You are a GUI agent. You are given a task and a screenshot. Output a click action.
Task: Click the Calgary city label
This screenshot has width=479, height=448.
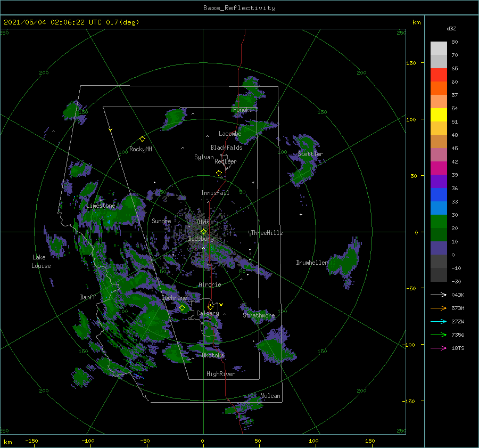tap(208, 313)
